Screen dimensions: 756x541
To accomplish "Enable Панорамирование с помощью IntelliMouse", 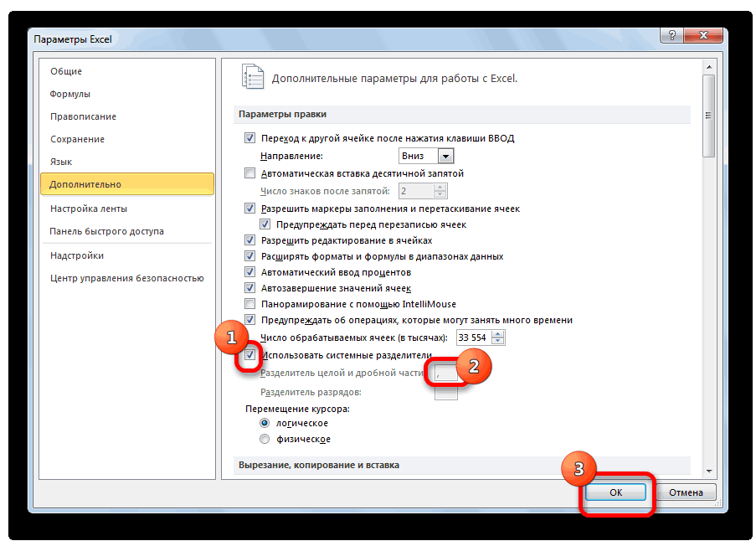I will 249,304.
